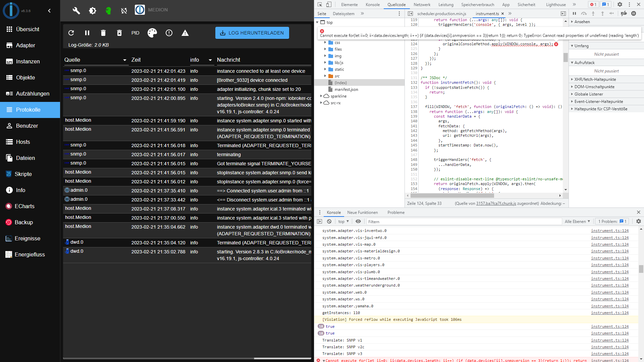Image resolution: width=644 pixels, height=362 pixels.
Task: Open the info log level dropdown
Action: (x=210, y=60)
